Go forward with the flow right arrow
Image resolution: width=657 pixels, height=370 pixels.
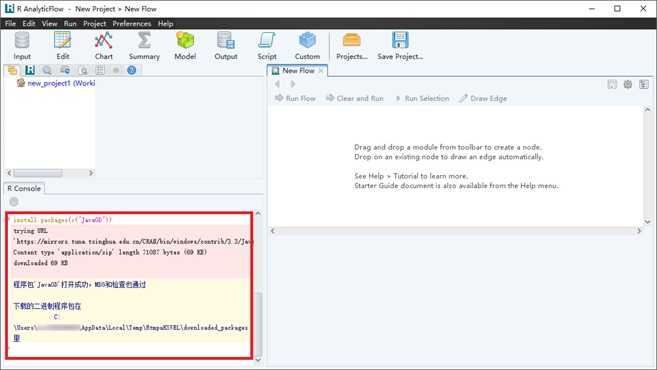(x=292, y=84)
